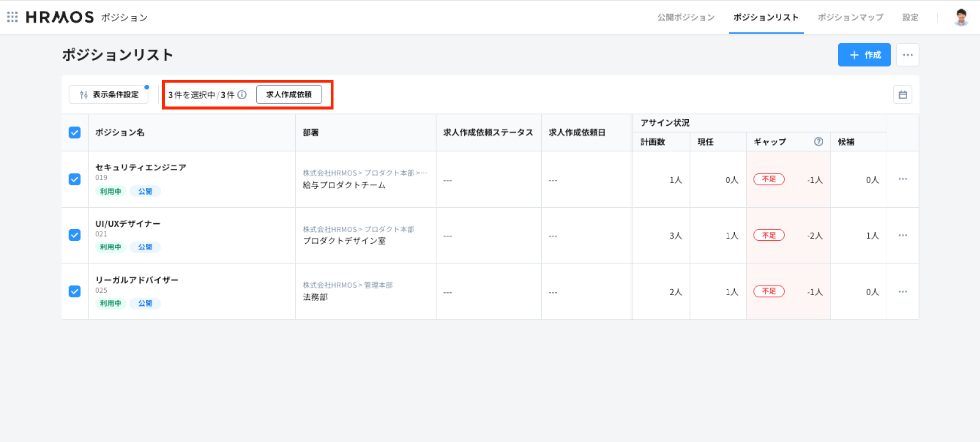Uncheck the セキュリティエンジニア row checkbox
This screenshot has height=442, width=980.
pyautogui.click(x=75, y=179)
